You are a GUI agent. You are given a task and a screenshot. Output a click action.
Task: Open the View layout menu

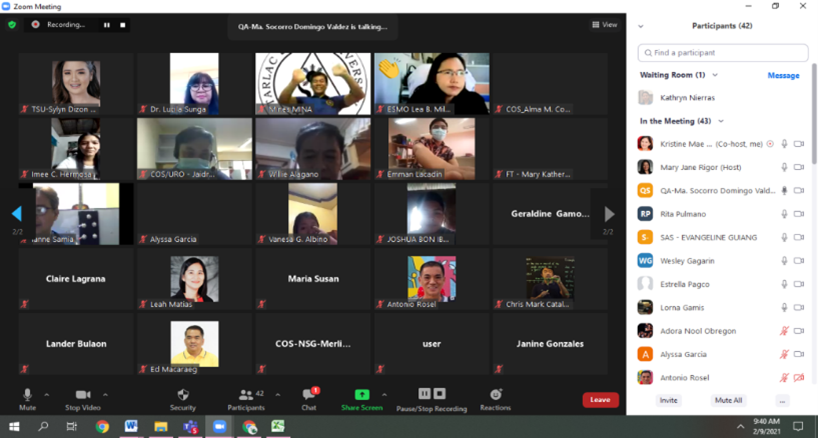coord(604,25)
